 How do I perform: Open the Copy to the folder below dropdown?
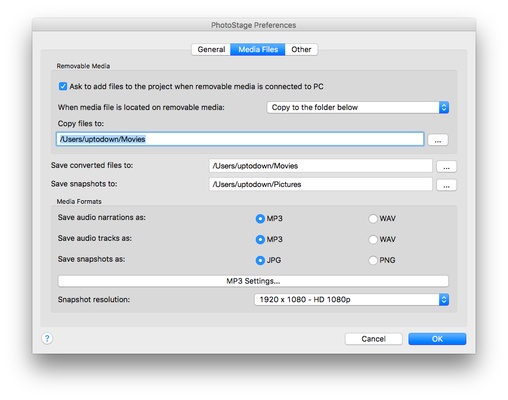click(358, 107)
